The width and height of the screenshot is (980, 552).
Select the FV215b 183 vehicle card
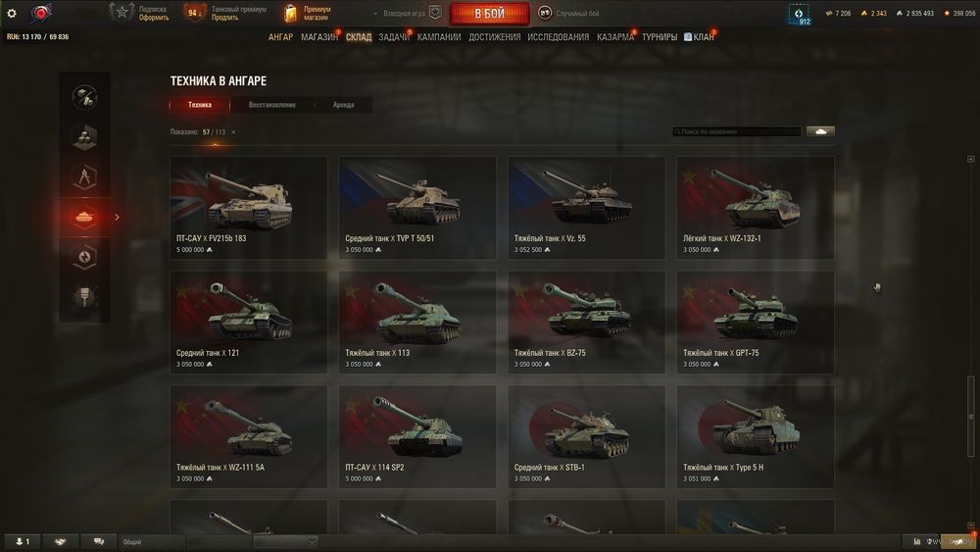(x=249, y=208)
